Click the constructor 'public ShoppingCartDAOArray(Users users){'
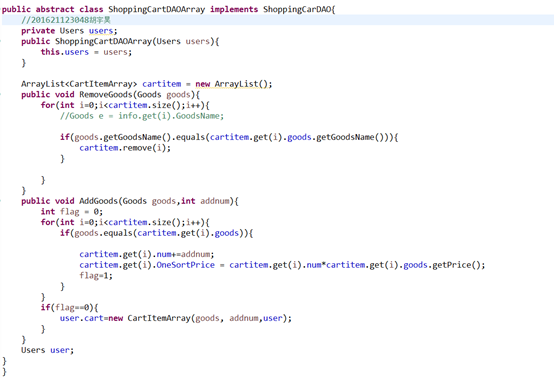This screenshot has width=554, height=378. tap(120, 41)
